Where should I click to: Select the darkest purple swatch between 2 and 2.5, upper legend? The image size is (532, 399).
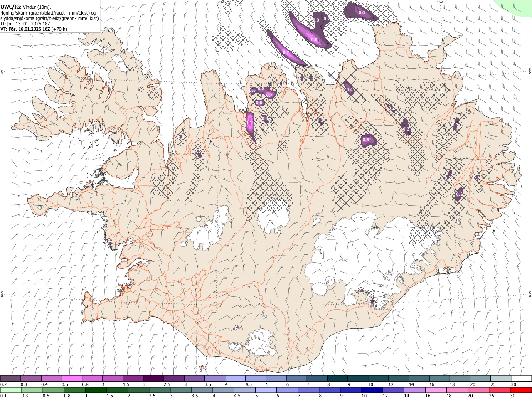tap(153, 379)
